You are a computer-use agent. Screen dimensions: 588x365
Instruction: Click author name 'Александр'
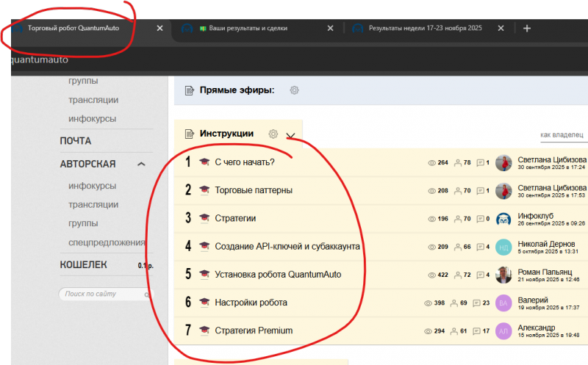537,328
